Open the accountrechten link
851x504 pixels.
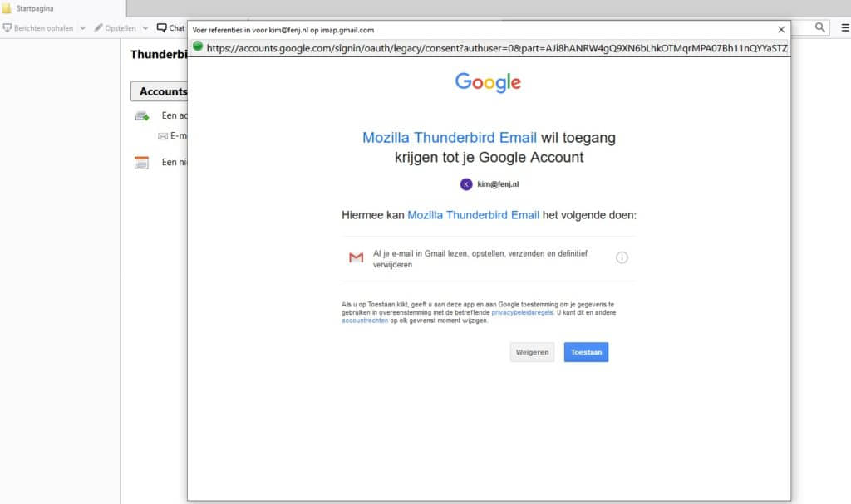coord(365,321)
